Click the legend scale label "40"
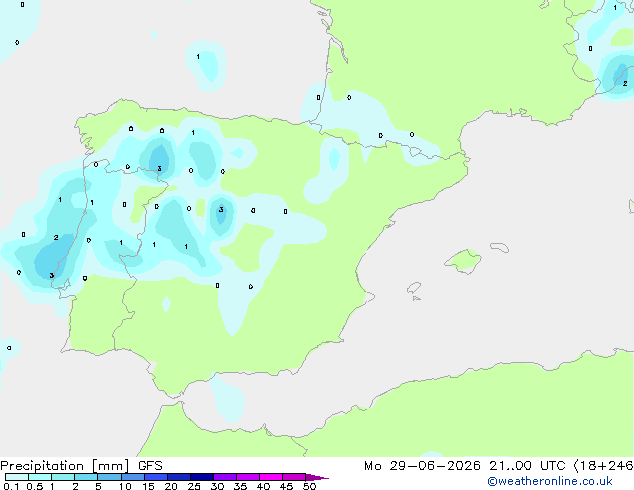 [263, 486]
